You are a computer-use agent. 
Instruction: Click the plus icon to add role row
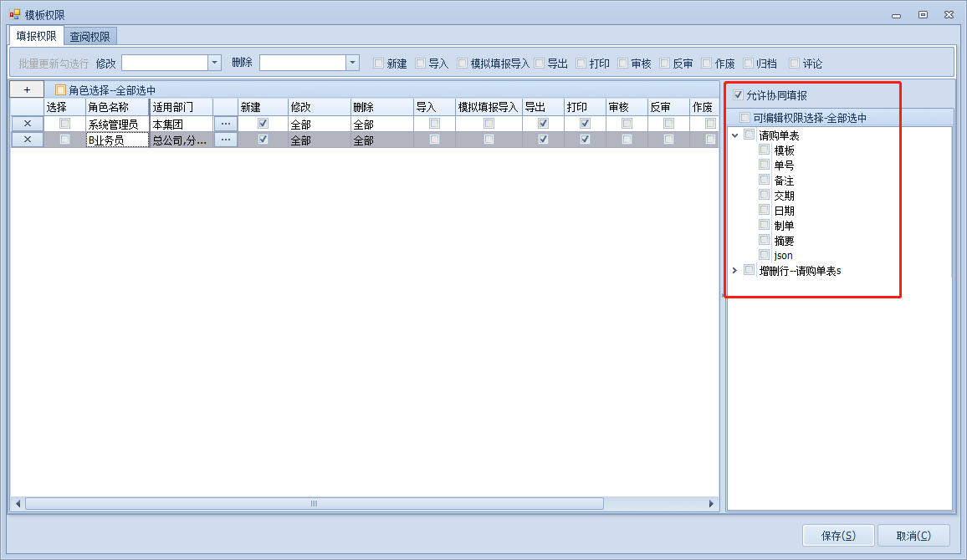click(27, 89)
